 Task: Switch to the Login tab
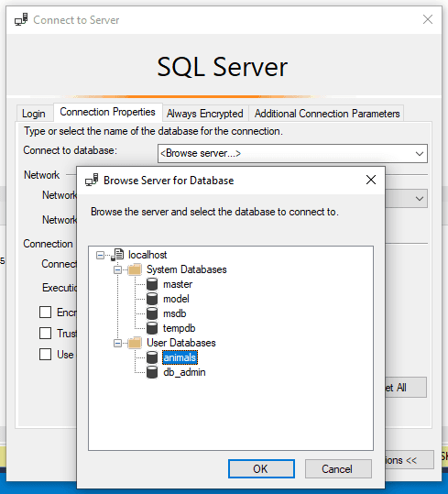click(34, 114)
